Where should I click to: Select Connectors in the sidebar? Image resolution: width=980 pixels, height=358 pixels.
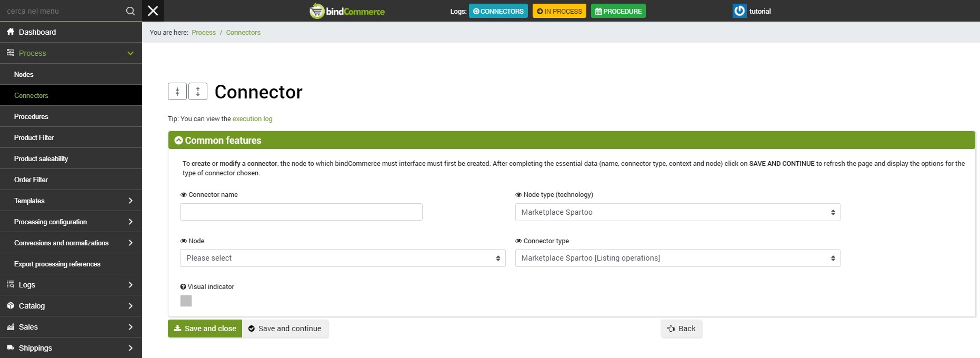coord(71,95)
